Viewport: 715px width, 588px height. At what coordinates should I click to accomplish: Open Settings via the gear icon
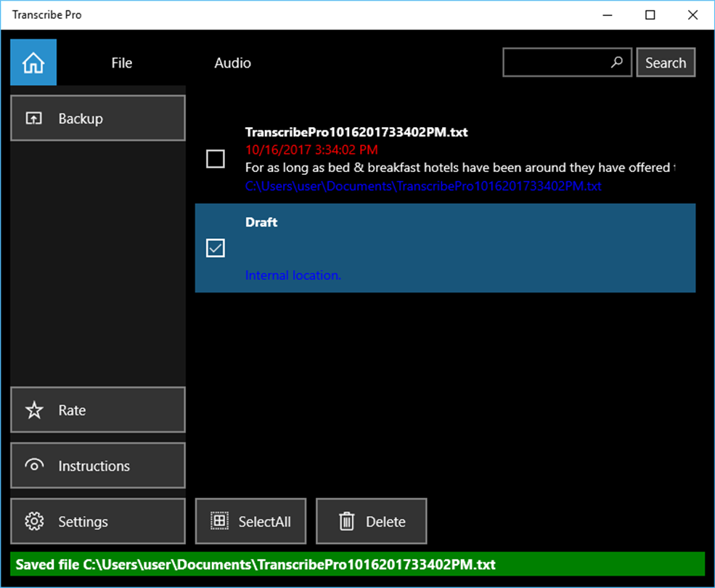tap(34, 521)
